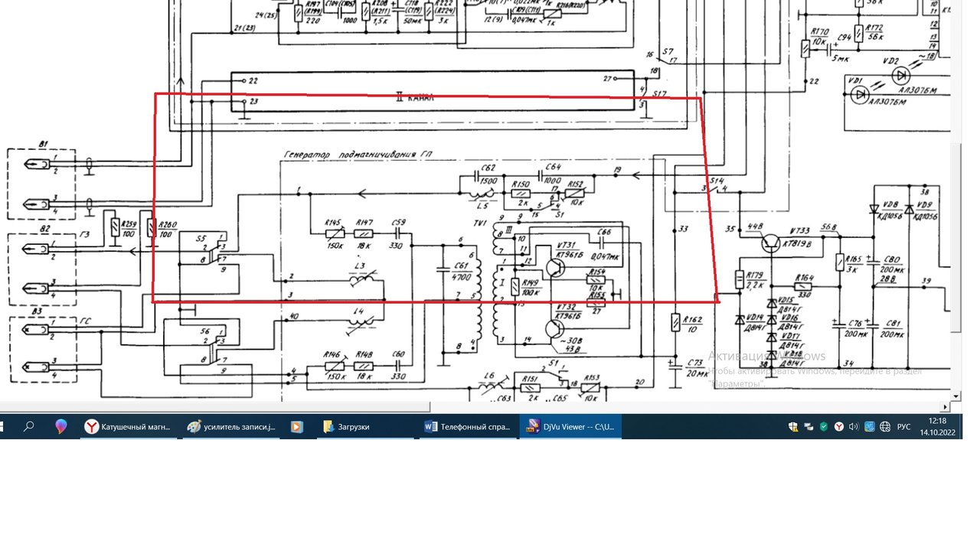Click the DjVu vertical scrollbar thumb
The image size is (980, 551).
(955, 237)
